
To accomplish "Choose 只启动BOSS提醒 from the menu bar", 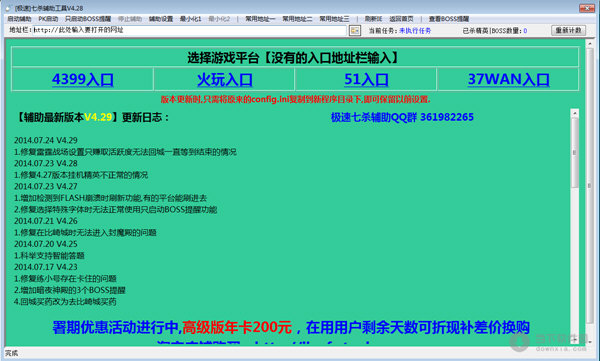I will 88,19.
